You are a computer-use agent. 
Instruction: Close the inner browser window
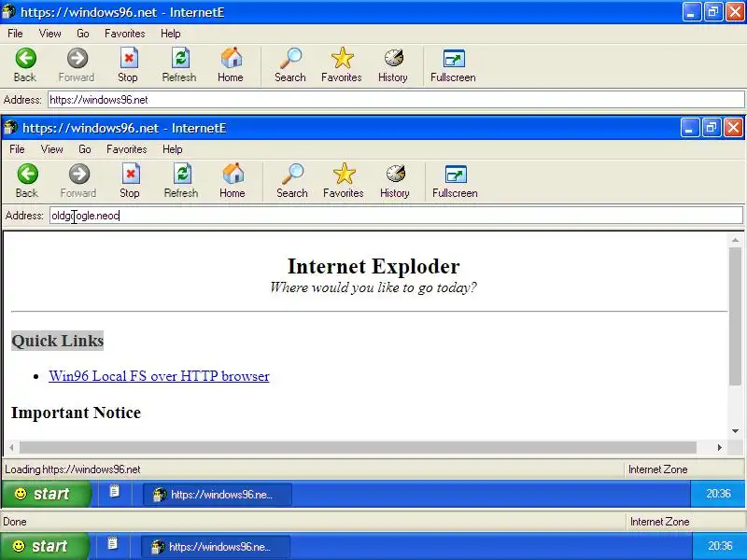[733, 128]
